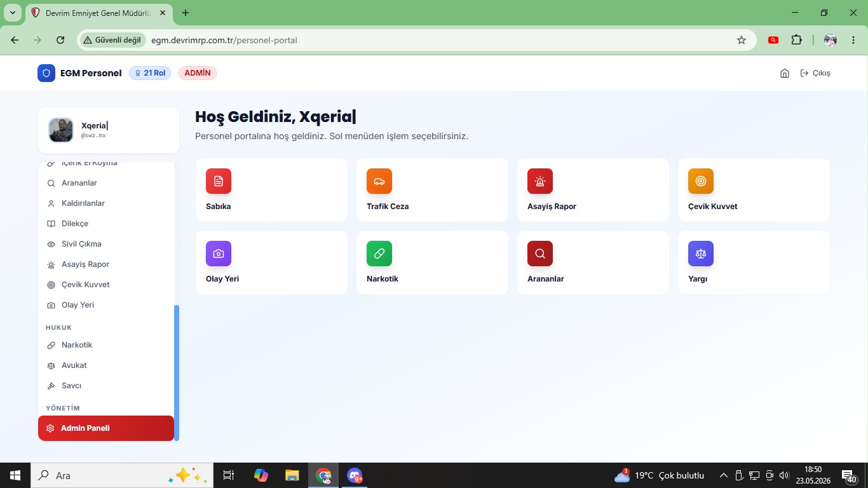Click the Xqeria profile avatar thumbnail

click(x=62, y=130)
